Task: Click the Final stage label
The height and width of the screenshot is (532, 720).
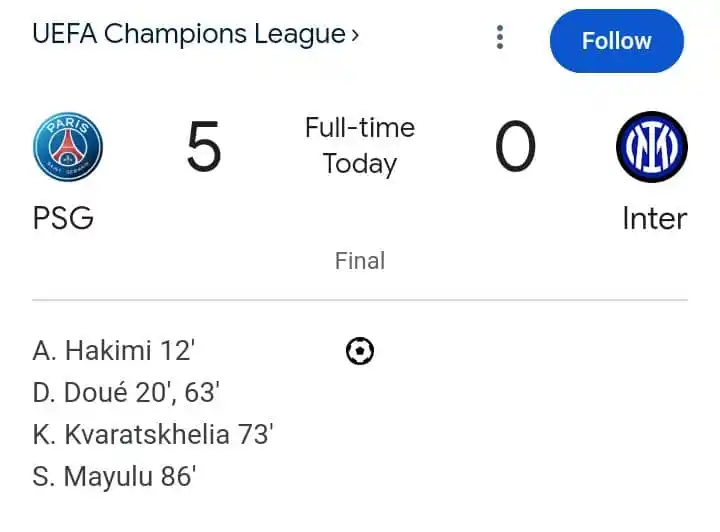Action: [360, 261]
